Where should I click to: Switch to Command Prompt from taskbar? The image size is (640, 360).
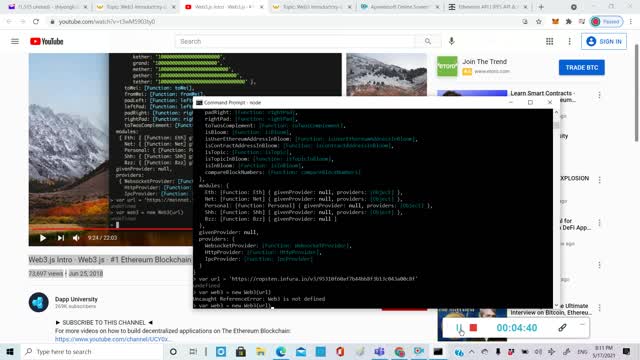pos(438,351)
